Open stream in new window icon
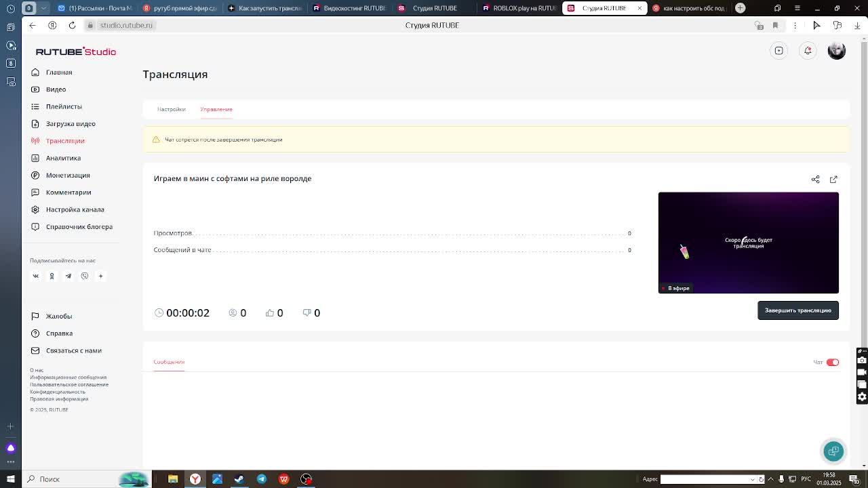Screen dimensions: 868x488 [x=833, y=180]
